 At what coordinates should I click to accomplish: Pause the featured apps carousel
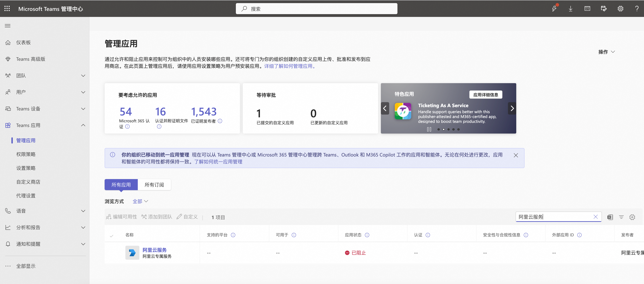point(429,129)
